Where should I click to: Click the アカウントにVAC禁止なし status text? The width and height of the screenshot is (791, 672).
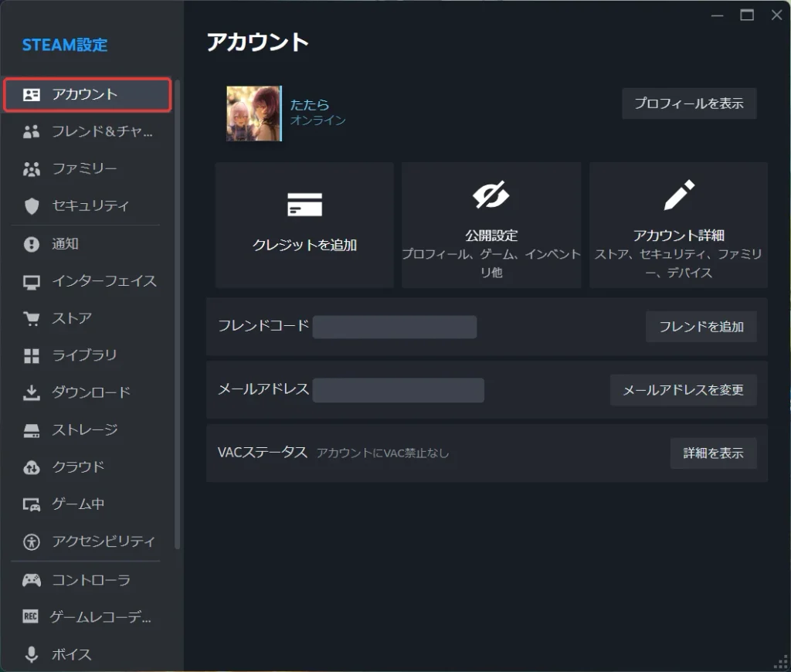[x=382, y=453]
